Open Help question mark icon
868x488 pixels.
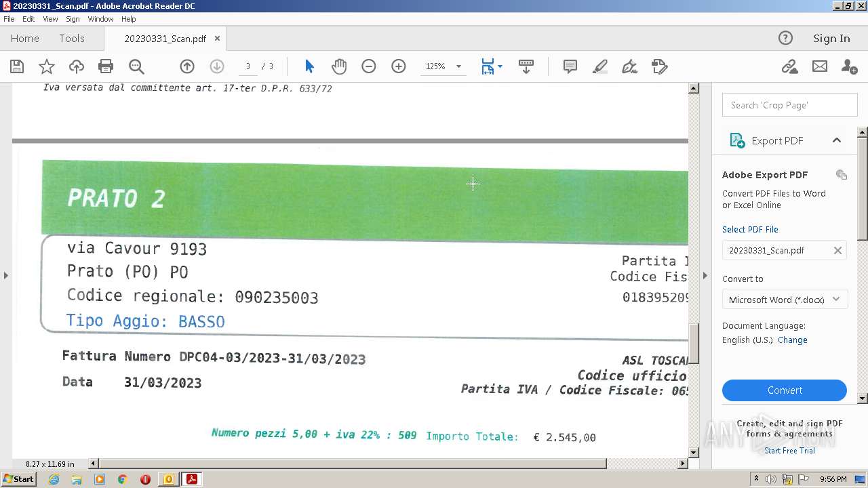point(785,38)
